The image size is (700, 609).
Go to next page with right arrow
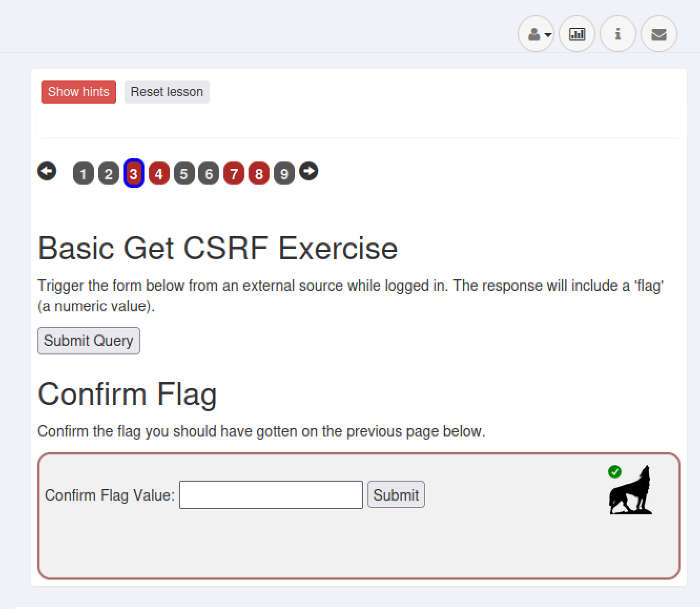pos(308,171)
